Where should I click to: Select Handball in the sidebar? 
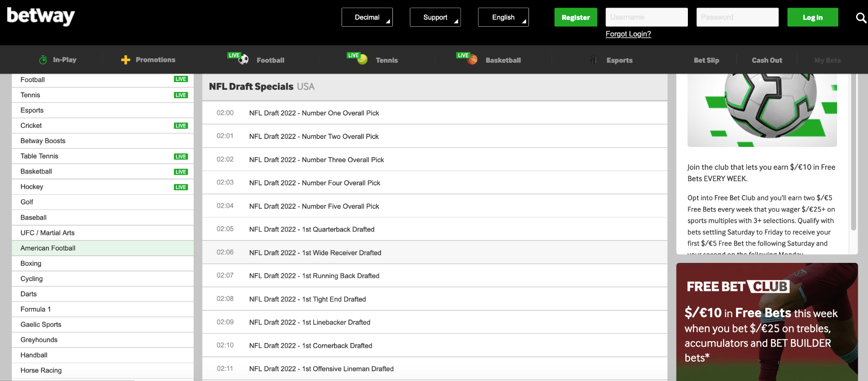[103, 355]
